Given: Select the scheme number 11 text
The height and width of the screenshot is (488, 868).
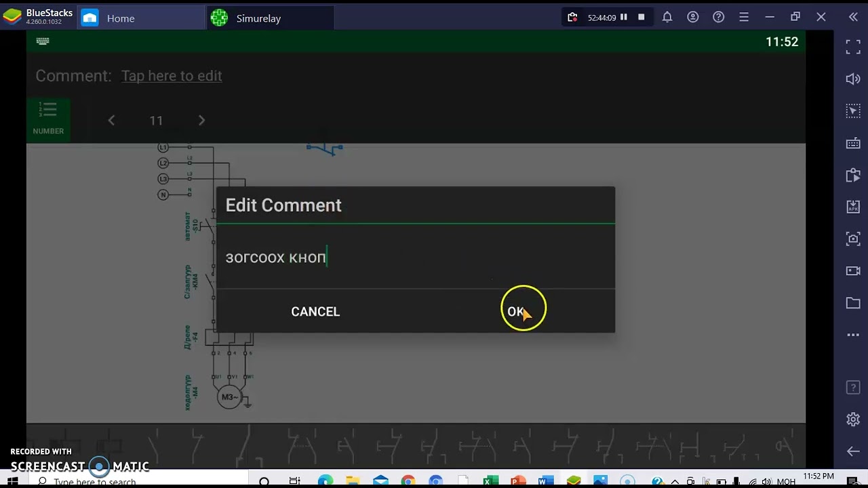Looking at the screenshot, I should pyautogui.click(x=156, y=121).
